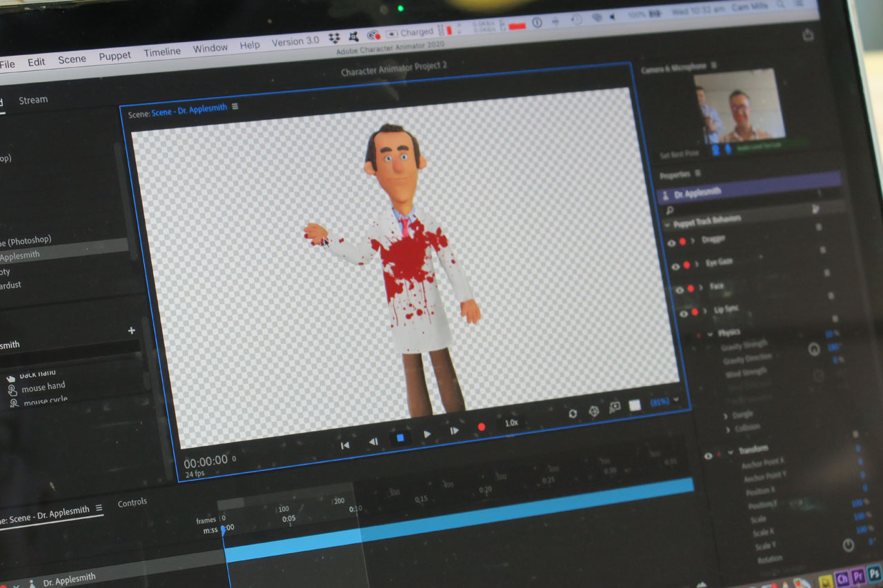Open the scene zoom percentage dropdown

click(x=676, y=400)
